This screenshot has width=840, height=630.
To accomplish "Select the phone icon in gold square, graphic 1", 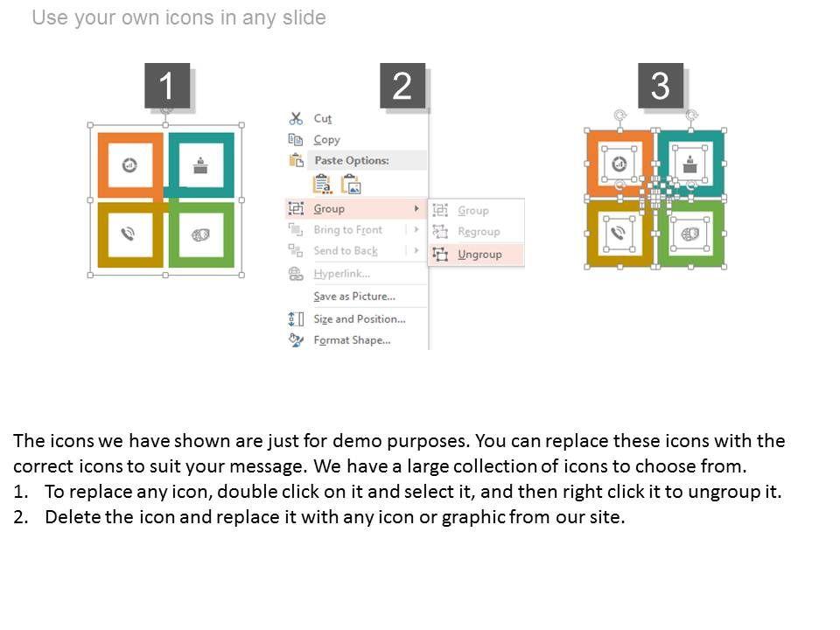I will click(x=128, y=234).
